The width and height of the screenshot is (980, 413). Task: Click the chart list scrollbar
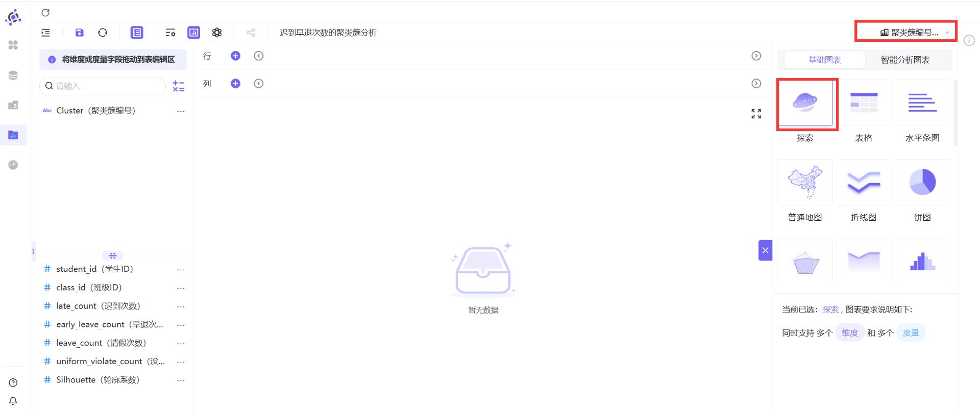tap(955, 112)
